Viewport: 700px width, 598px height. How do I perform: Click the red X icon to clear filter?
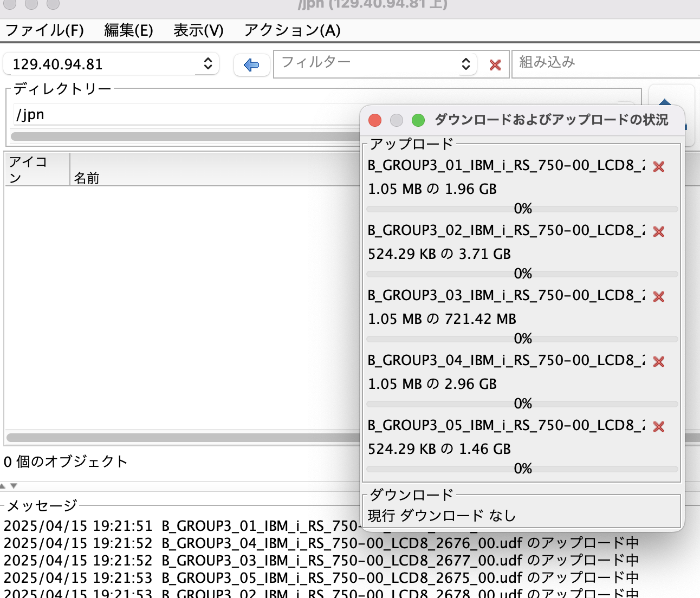coord(494,64)
